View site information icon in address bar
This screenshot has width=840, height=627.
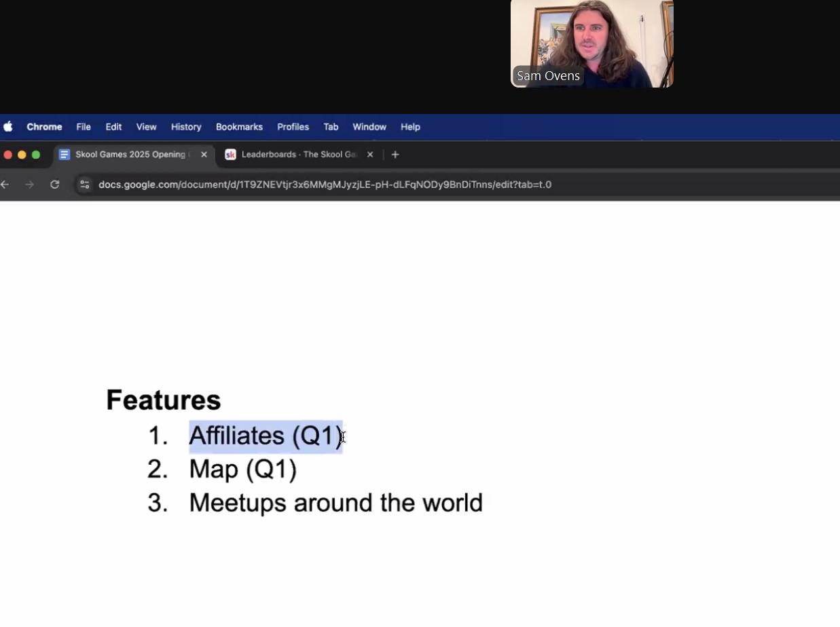[x=84, y=185]
